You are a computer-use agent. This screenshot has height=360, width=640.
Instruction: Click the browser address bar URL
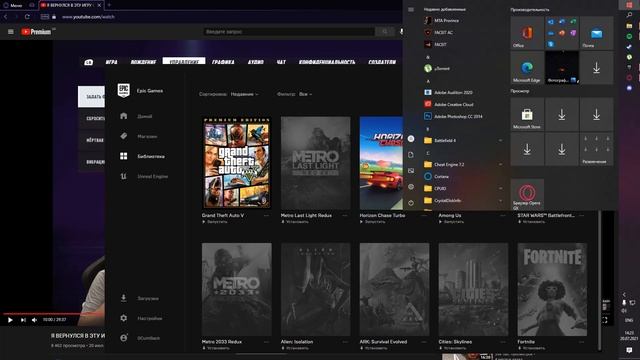point(88,17)
